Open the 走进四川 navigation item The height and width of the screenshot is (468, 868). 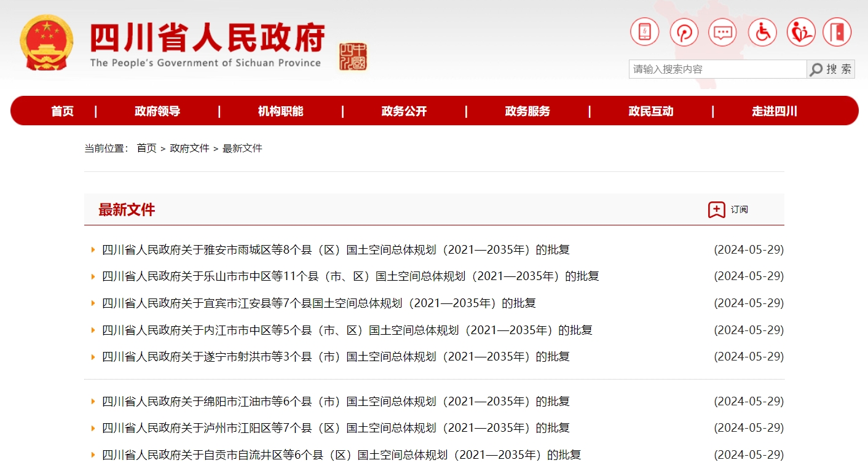774,111
